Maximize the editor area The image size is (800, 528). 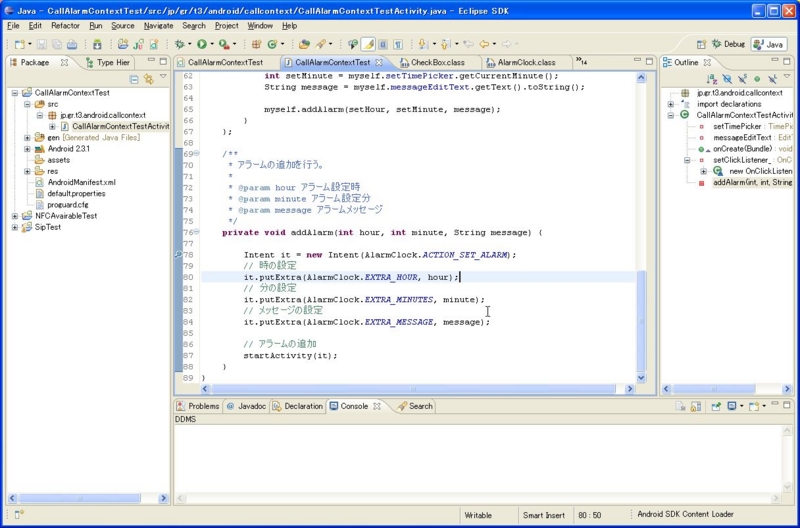coord(649,61)
